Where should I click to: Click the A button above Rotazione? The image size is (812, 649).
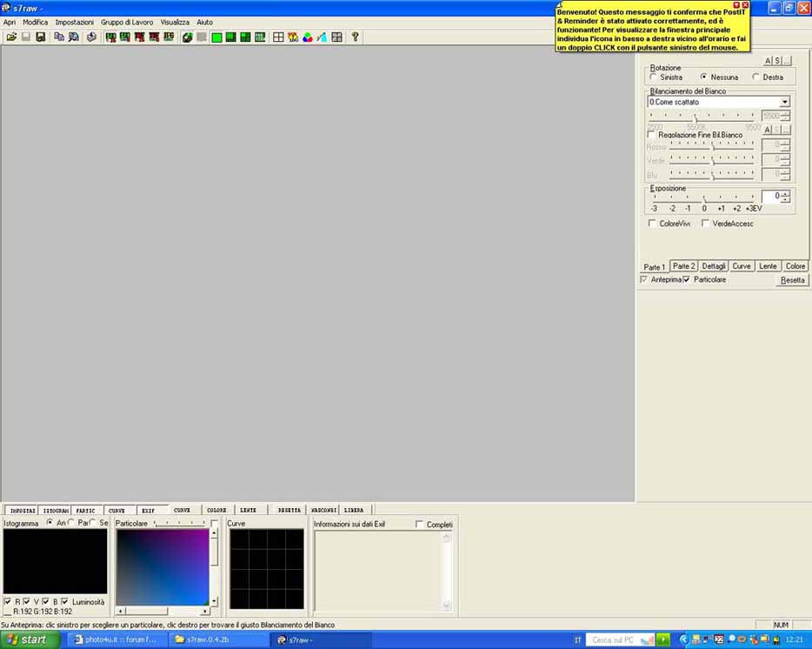click(768, 61)
